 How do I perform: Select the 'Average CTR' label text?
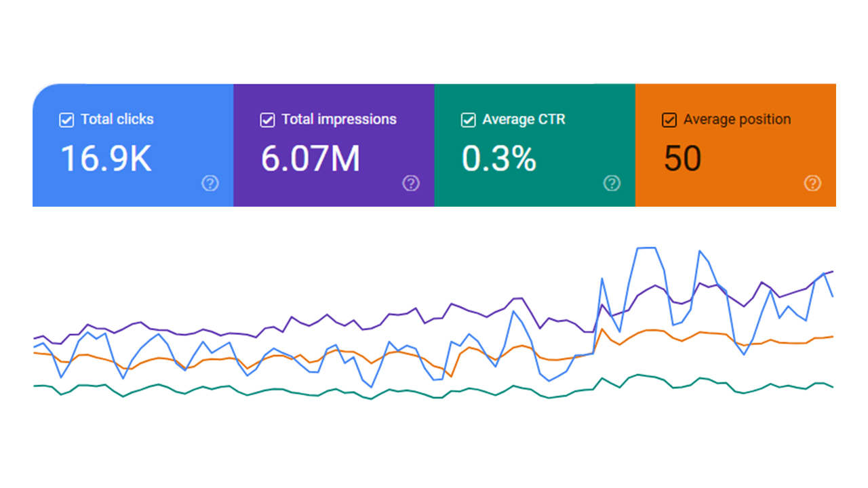pyautogui.click(x=524, y=119)
